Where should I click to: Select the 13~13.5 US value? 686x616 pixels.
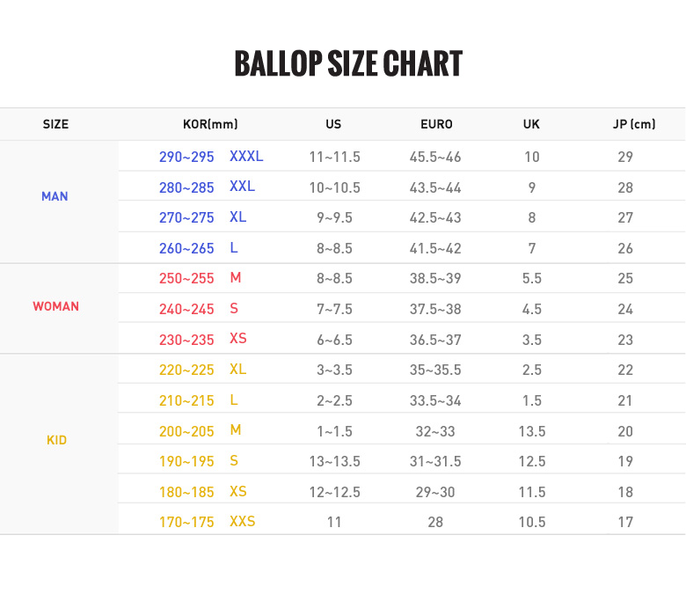tap(334, 461)
